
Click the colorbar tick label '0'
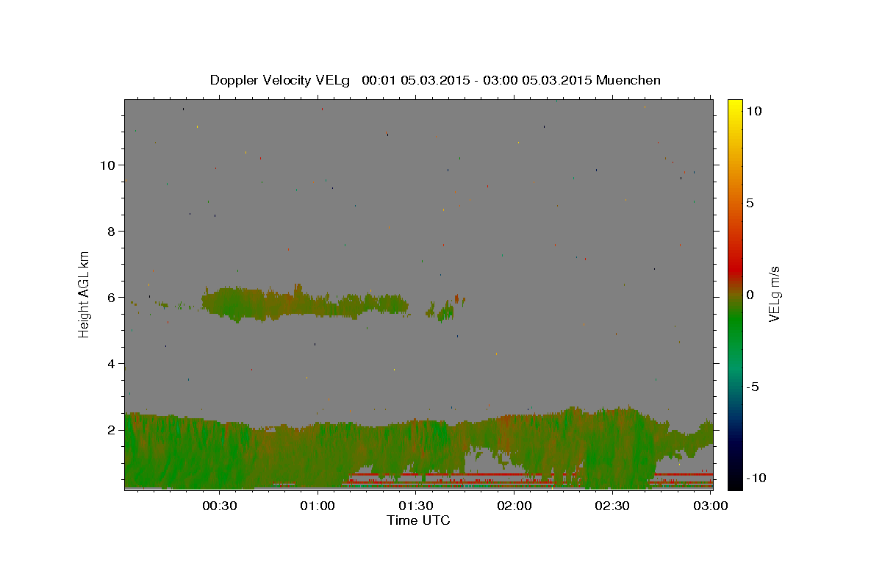(x=750, y=295)
